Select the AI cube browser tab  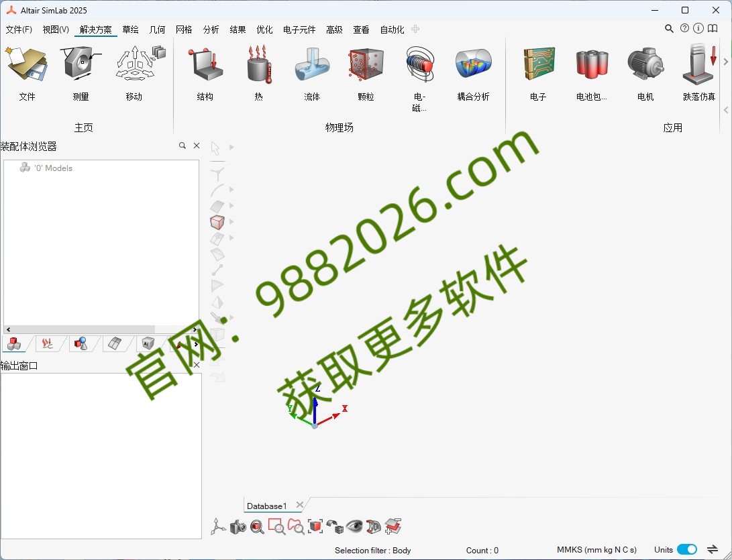(148, 344)
